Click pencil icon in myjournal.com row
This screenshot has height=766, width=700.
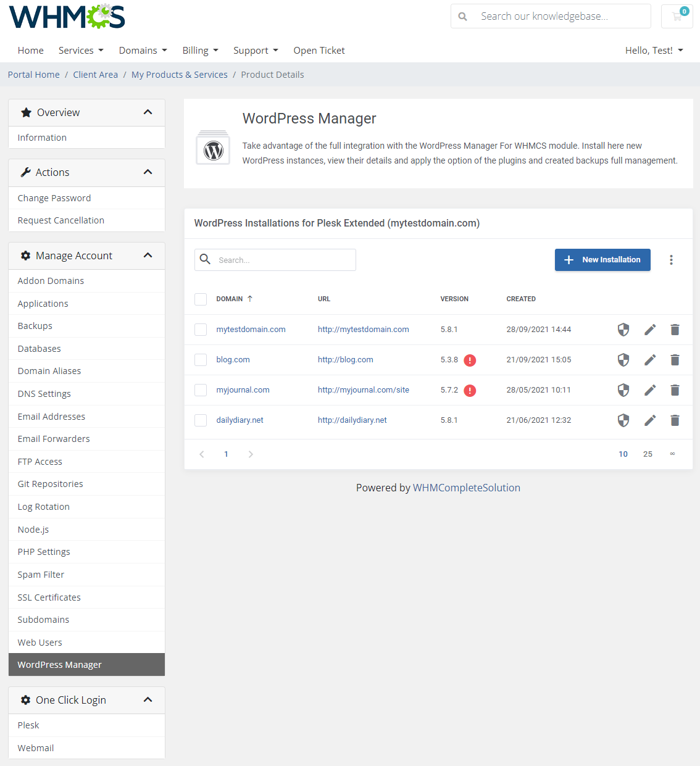point(650,390)
